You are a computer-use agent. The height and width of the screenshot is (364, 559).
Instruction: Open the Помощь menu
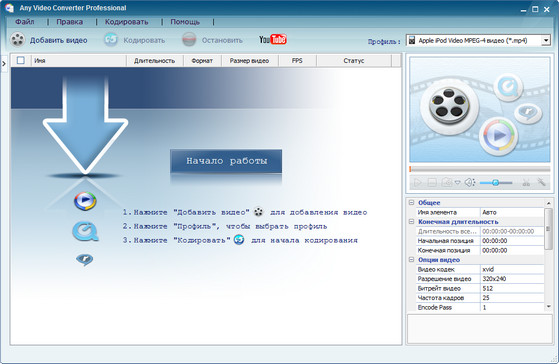click(185, 22)
